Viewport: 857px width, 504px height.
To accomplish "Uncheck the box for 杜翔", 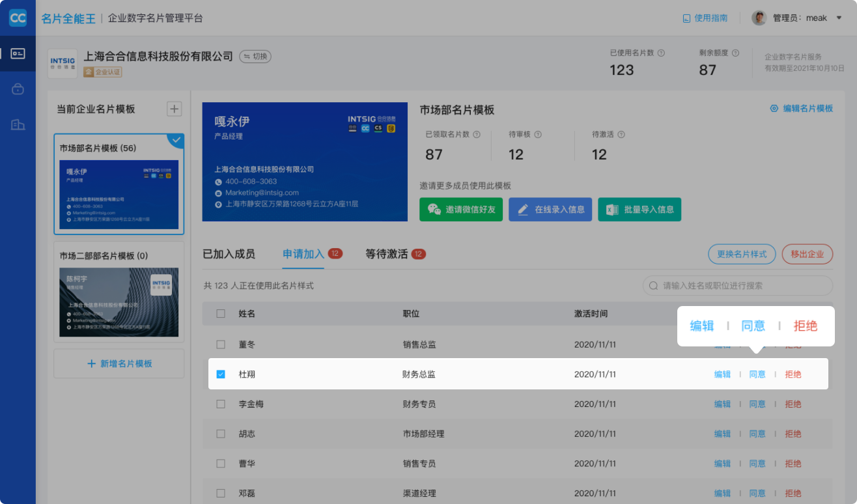I will coord(221,374).
